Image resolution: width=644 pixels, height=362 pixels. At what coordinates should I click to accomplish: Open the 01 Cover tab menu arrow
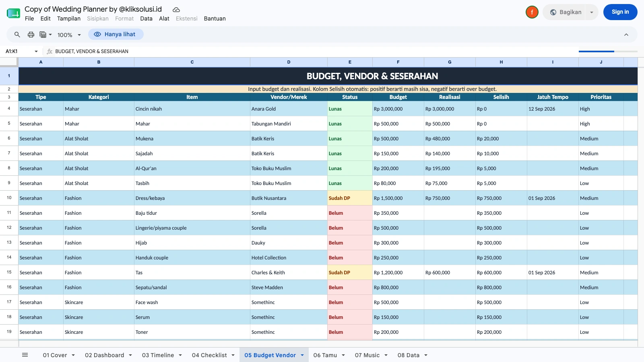click(73, 355)
